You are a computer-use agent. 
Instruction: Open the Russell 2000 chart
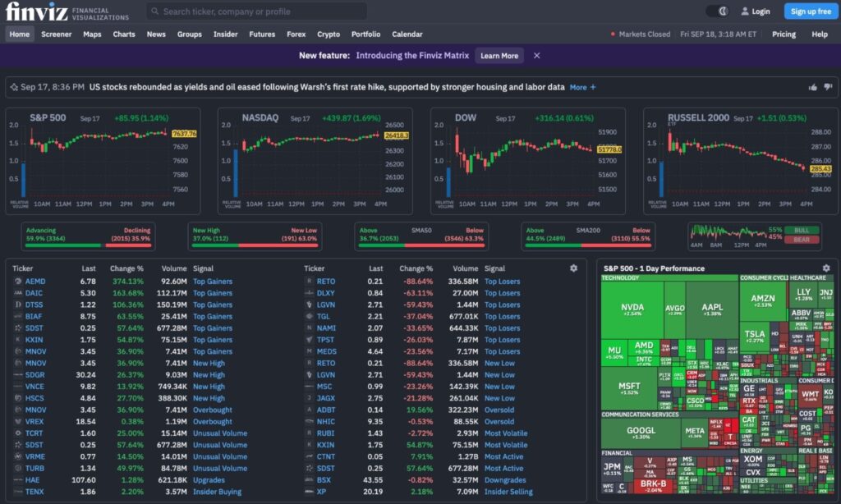[x=740, y=161]
